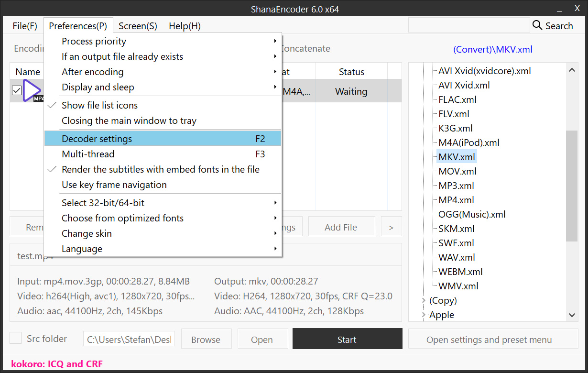Click the Open output folder button

click(x=262, y=340)
